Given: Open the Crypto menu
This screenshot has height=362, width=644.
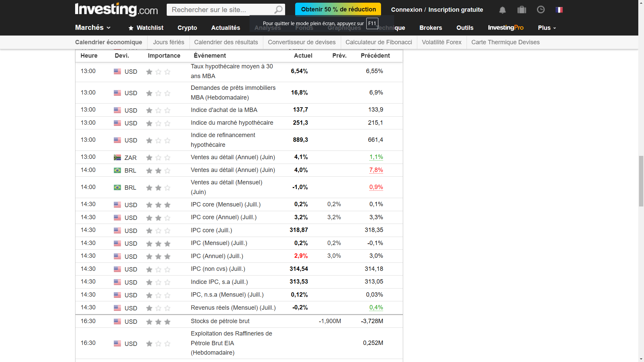Looking at the screenshot, I should (x=187, y=28).
